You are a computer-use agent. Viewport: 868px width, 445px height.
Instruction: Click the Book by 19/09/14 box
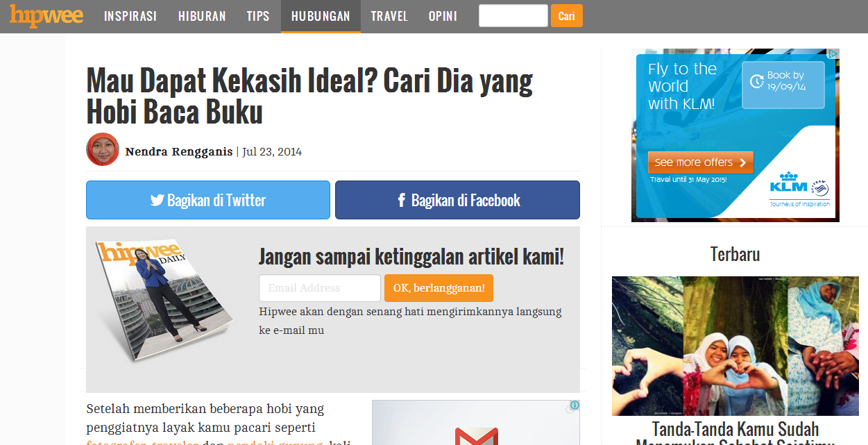[783, 85]
